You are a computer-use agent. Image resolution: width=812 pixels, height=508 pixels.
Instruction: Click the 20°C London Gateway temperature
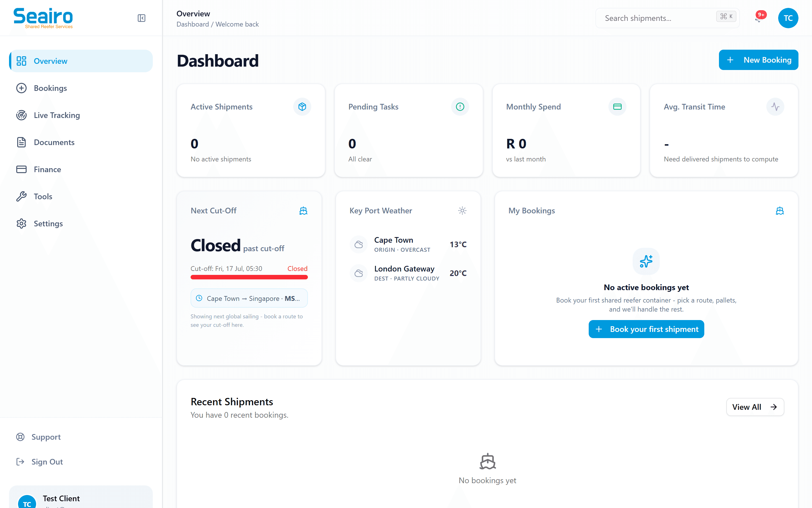coord(458,273)
